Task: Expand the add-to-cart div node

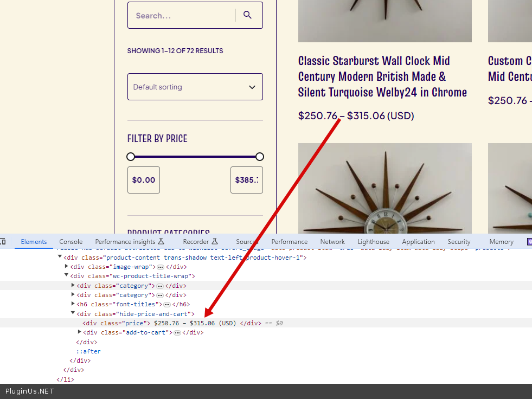Action: coord(80,332)
